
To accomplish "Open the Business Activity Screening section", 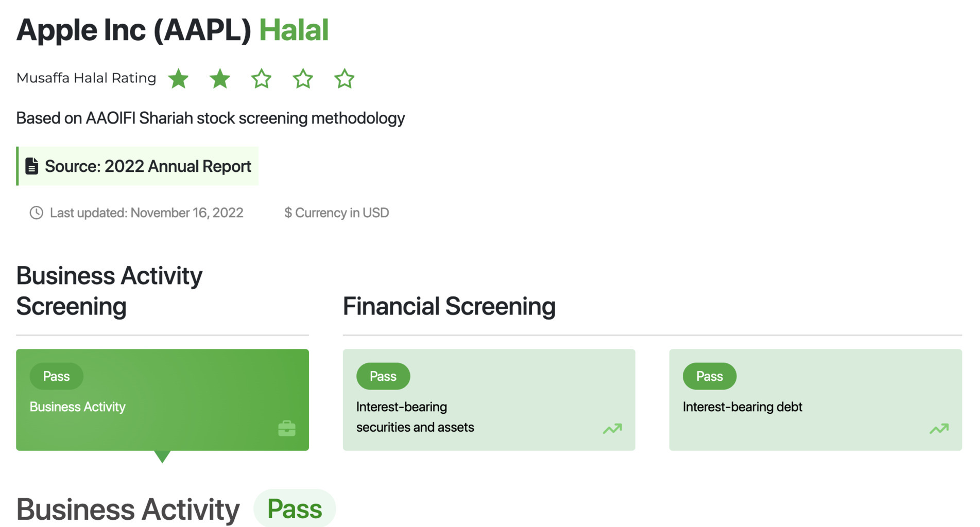I will pyautogui.click(x=109, y=290).
